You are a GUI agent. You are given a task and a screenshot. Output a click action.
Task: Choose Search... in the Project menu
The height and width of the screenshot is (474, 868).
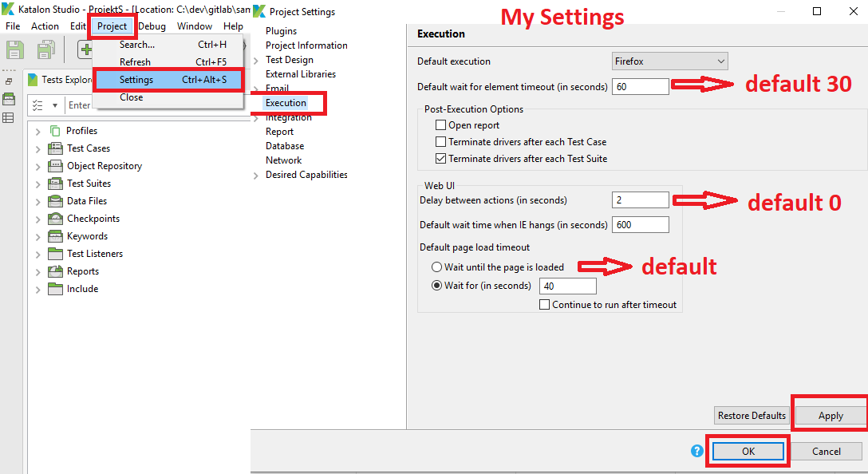(168, 45)
